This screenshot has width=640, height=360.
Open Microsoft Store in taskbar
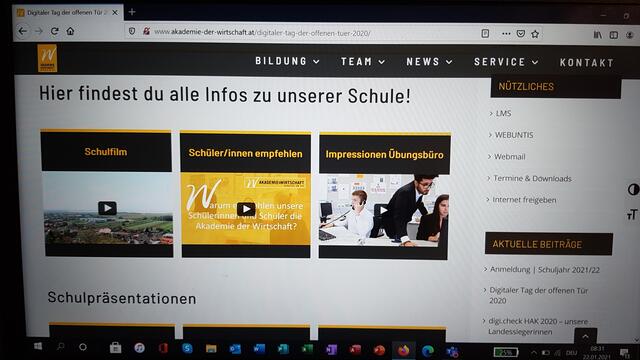[x=116, y=348]
